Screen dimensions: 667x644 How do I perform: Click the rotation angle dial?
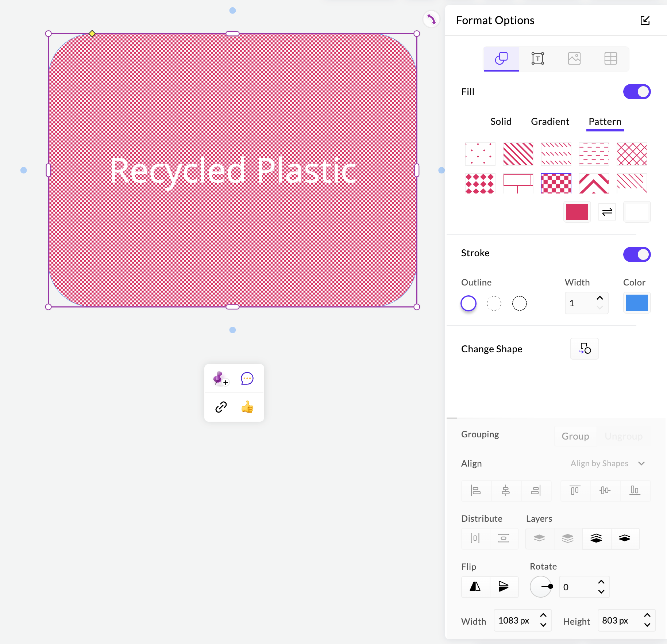[541, 587]
